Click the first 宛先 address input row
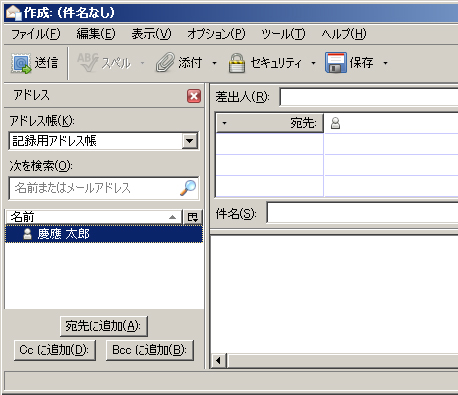 (x=391, y=123)
